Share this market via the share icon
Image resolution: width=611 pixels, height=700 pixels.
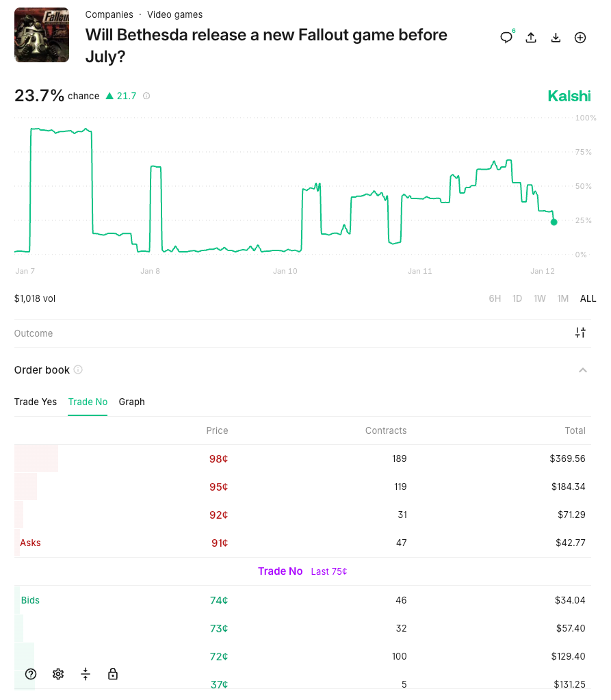pyautogui.click(x=531, y=38)
